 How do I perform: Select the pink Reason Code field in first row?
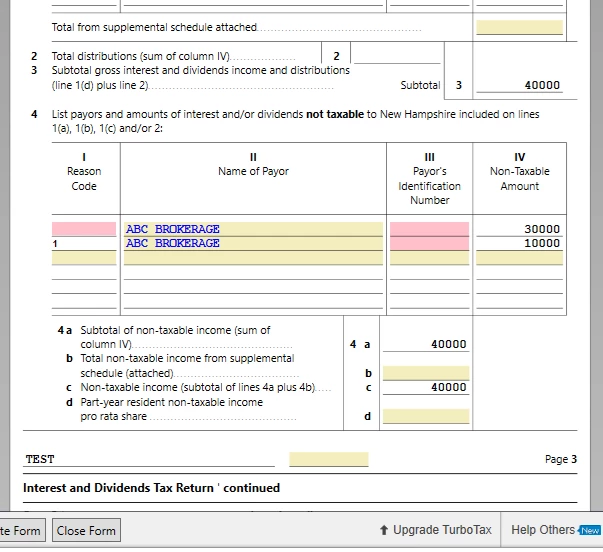coord(84,229)
